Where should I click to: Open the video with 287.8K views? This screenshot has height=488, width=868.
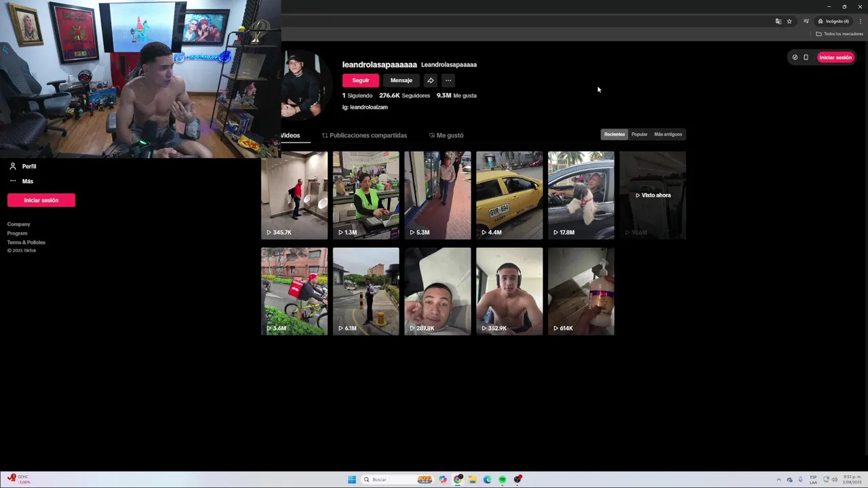pyautogui.click(x=437, y=291)
